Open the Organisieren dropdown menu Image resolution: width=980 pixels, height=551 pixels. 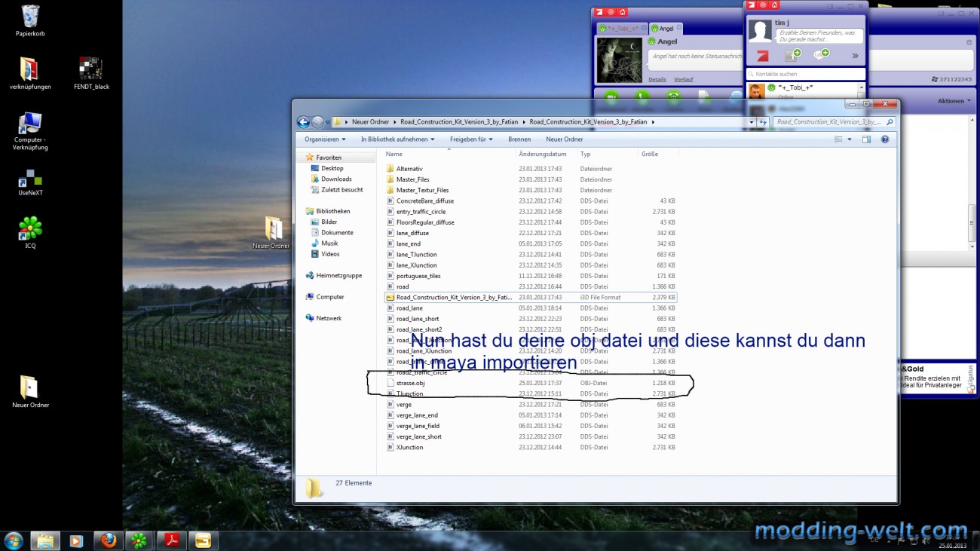pos(325,139)
